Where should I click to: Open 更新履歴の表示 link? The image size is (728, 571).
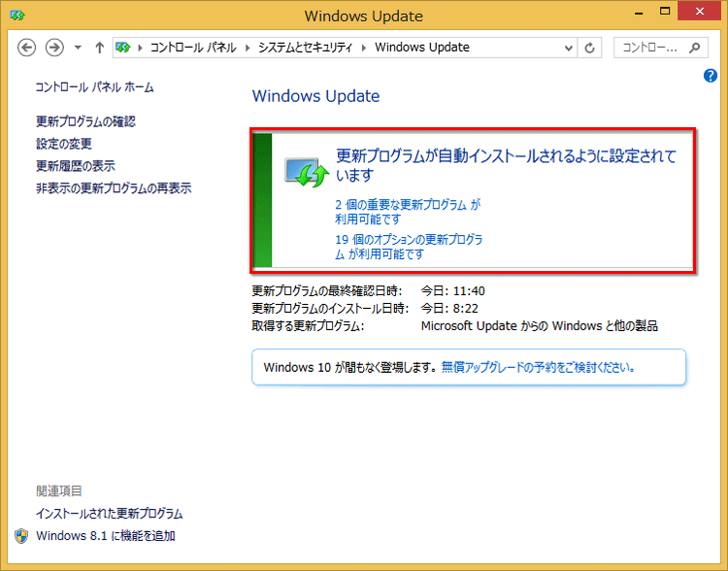coord(75,166)
